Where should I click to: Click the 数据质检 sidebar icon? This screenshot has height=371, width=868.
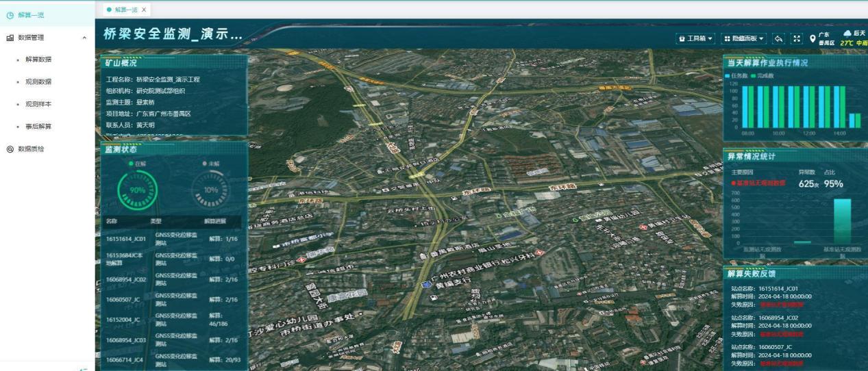[10, 149]
